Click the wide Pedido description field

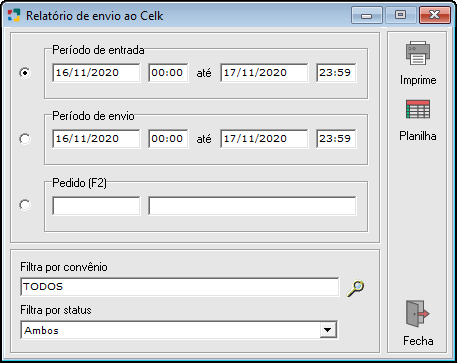252,206
